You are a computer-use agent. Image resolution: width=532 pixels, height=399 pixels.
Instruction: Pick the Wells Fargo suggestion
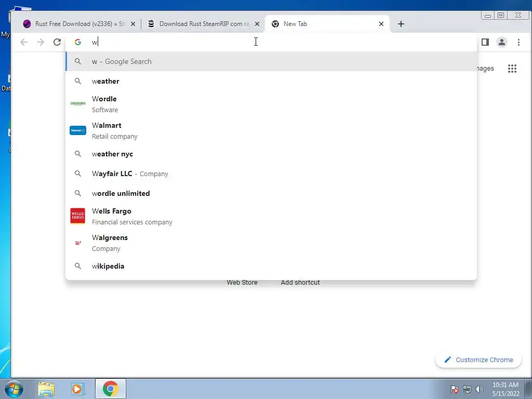point(271,216)
